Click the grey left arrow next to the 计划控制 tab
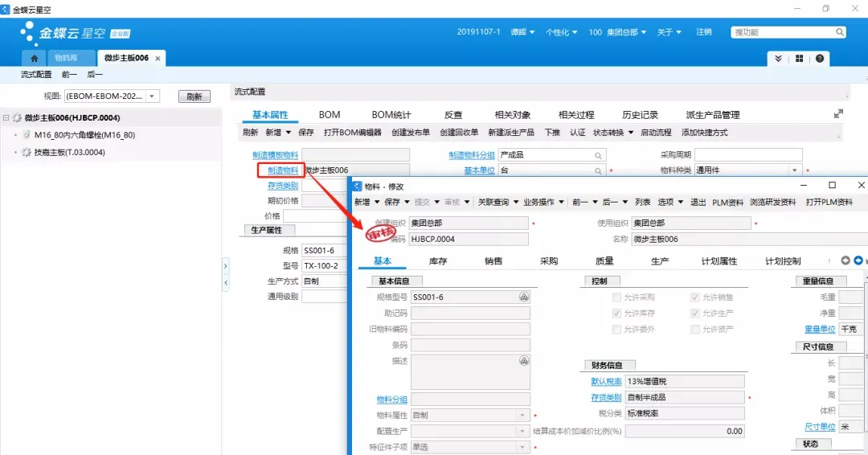 point(845,260)
